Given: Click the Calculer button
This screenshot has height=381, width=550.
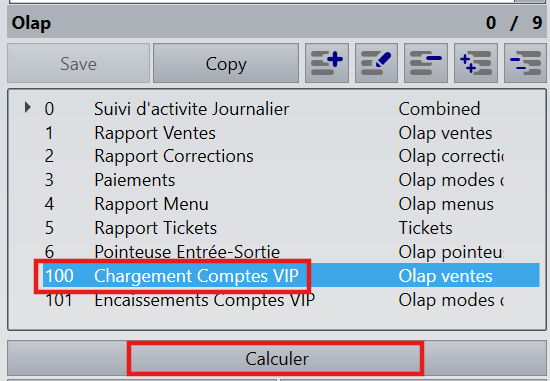Looking at the screenshot, I should (277, 359).
